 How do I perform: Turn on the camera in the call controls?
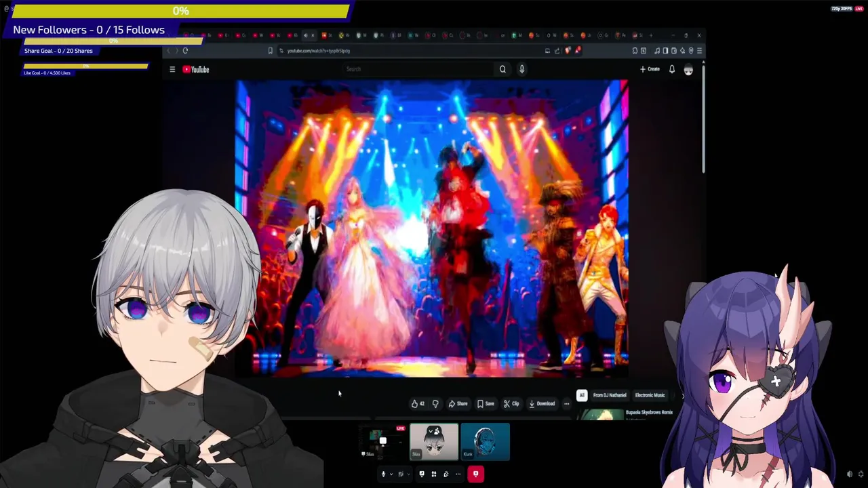[x=401, y=474]
